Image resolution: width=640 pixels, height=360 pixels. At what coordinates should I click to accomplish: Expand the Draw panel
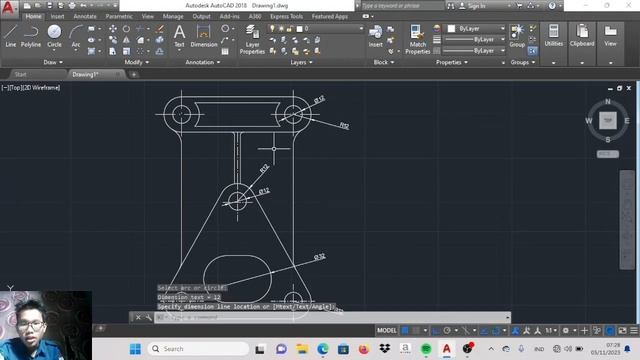tap(53, 62)
